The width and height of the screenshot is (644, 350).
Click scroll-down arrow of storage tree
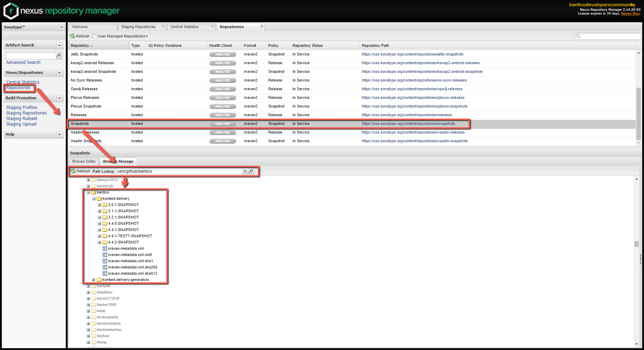636,344
